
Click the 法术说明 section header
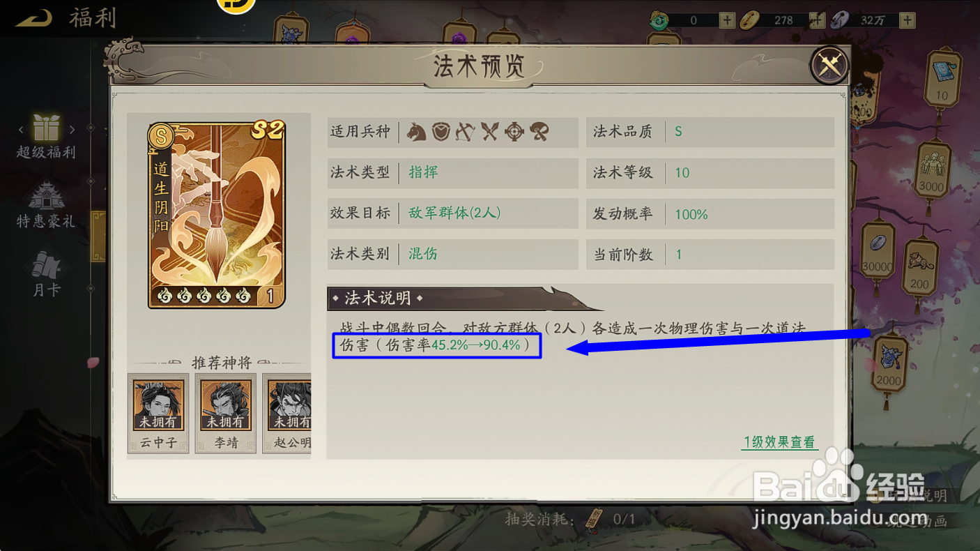pos(378,299)
